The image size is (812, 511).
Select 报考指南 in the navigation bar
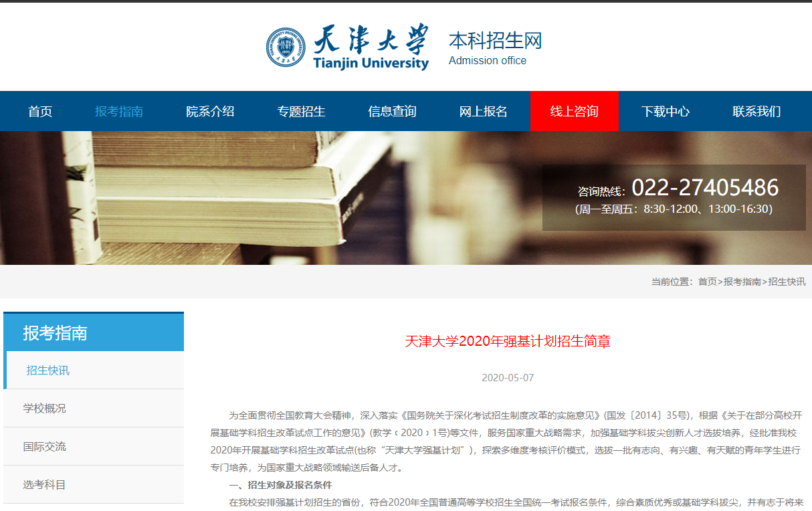119,111
